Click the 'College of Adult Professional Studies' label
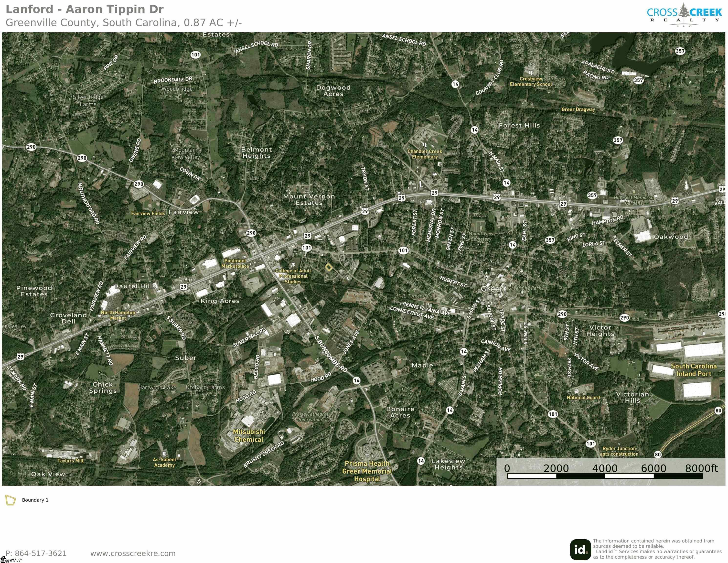 [x=293, y=276]
